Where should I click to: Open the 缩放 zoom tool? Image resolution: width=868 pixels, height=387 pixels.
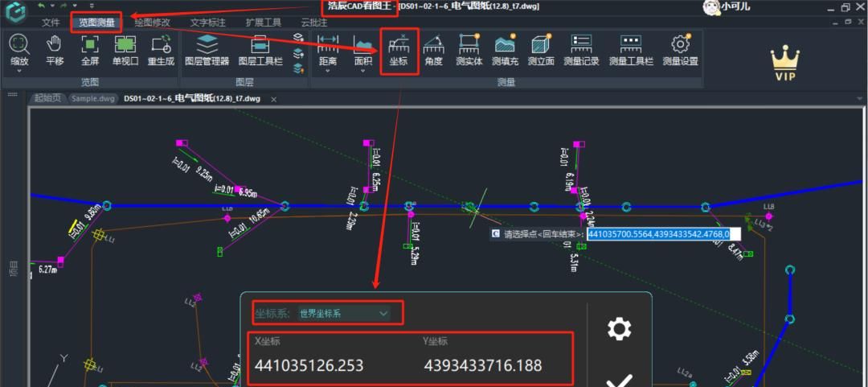click(19, 50)
